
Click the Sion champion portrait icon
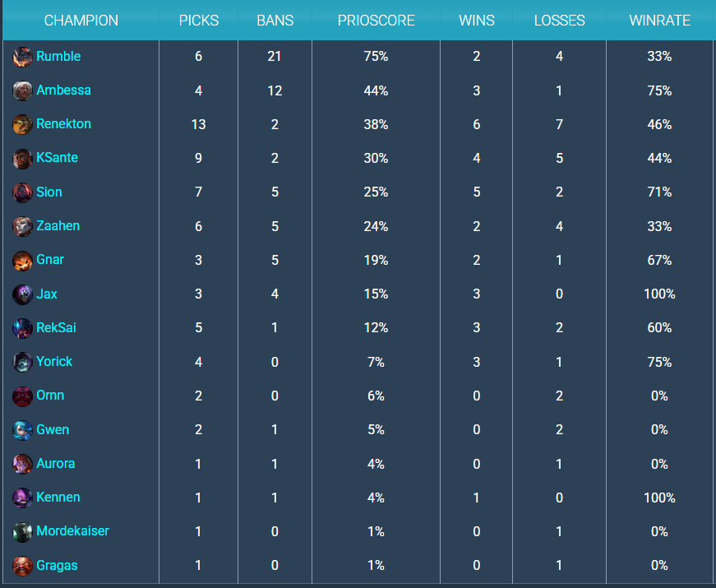[x=23, y=192]
